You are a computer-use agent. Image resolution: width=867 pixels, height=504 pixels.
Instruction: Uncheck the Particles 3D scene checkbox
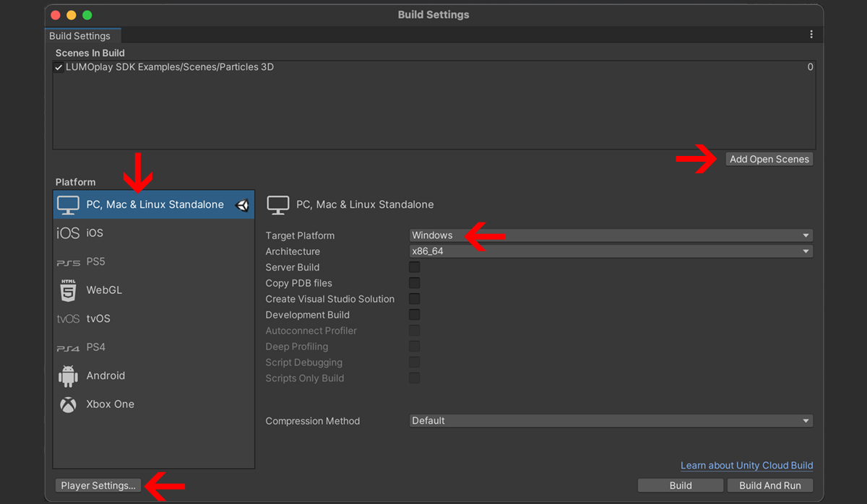click(59, 68)
